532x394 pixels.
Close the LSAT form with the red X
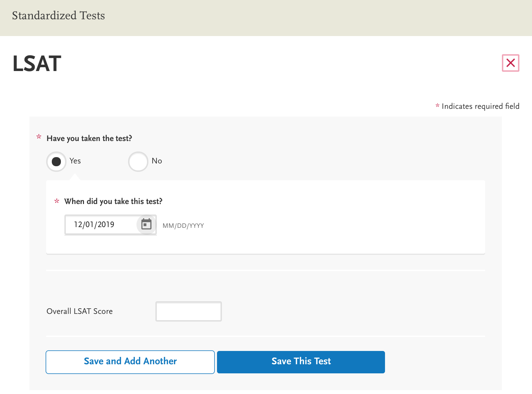click(x=510, y=63)
